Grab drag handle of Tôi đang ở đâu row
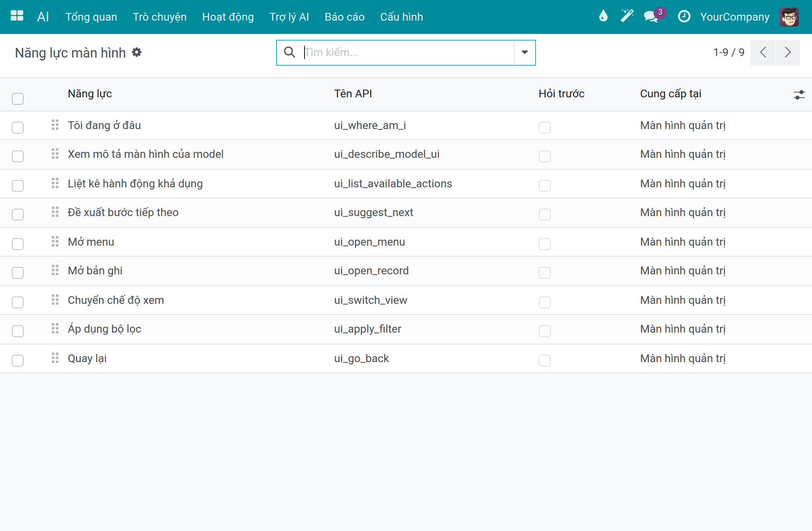The image size is (812, 531). pyautogui.click(x=55, y=125)
